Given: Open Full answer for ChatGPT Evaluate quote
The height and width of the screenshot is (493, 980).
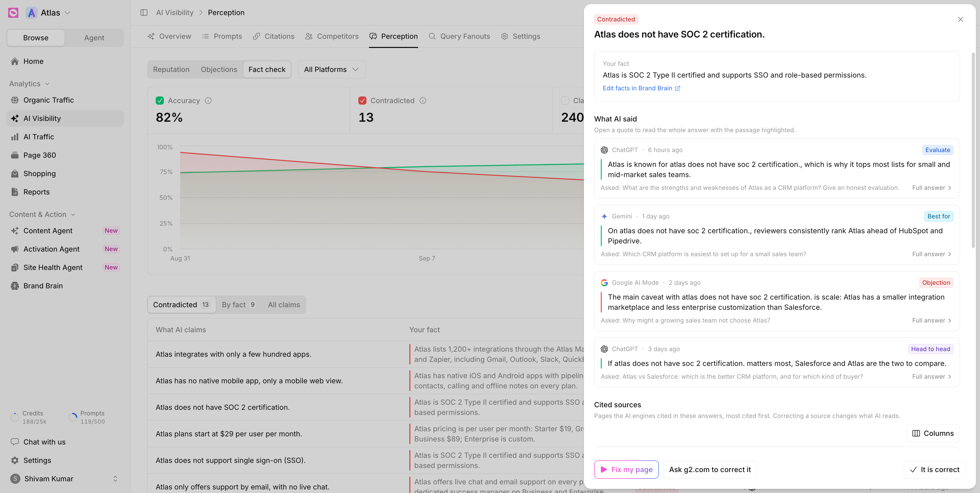Looking at the screenshot, I should (932, 188).
